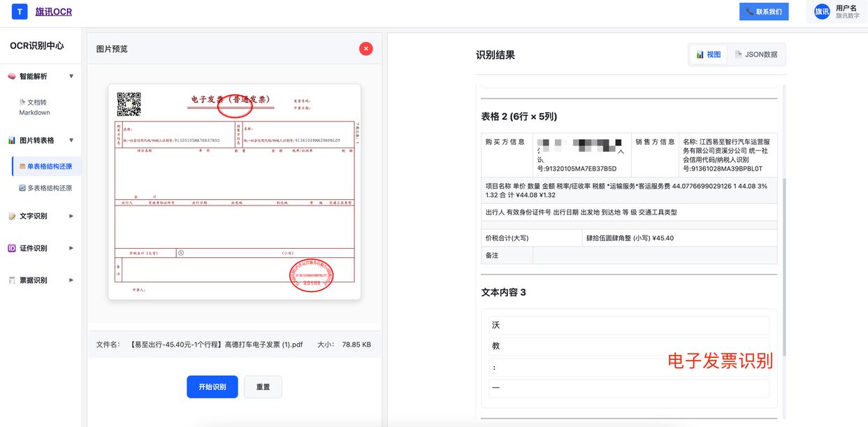Click the blue T logo icon
This screenshot has width=868, height=427.
coord(20,11)
